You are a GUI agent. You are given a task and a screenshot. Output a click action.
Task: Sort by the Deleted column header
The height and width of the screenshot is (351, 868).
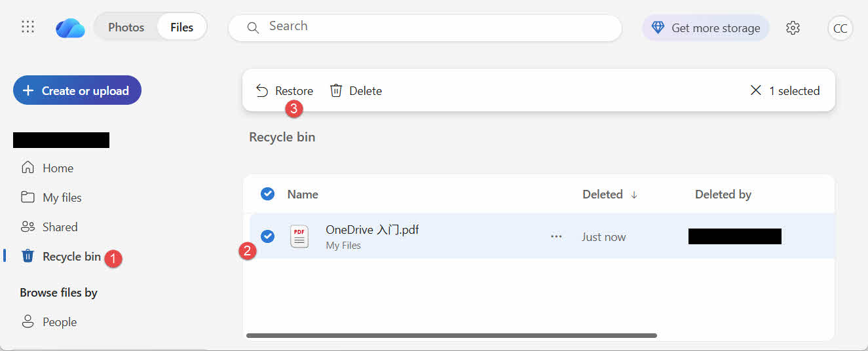click(603, 194)
